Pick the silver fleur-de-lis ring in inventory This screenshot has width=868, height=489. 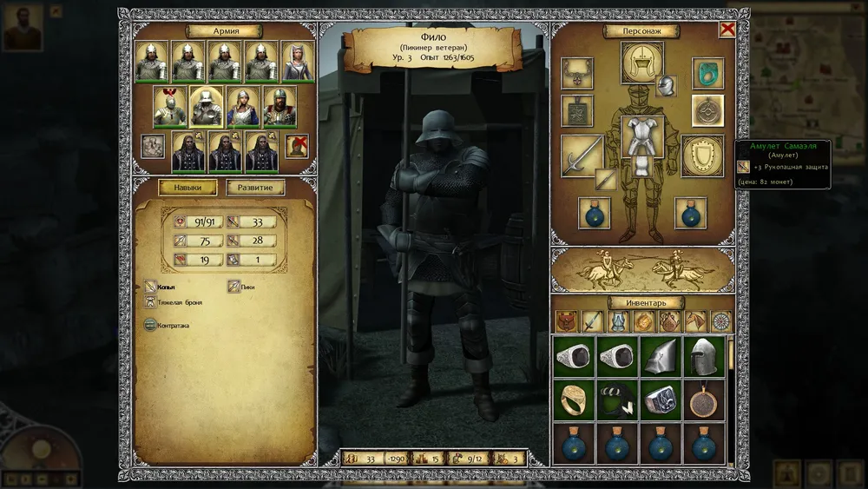(661, 400)
